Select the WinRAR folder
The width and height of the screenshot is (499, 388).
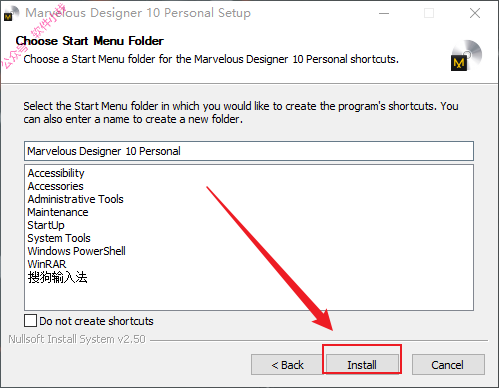coord(47,264)
